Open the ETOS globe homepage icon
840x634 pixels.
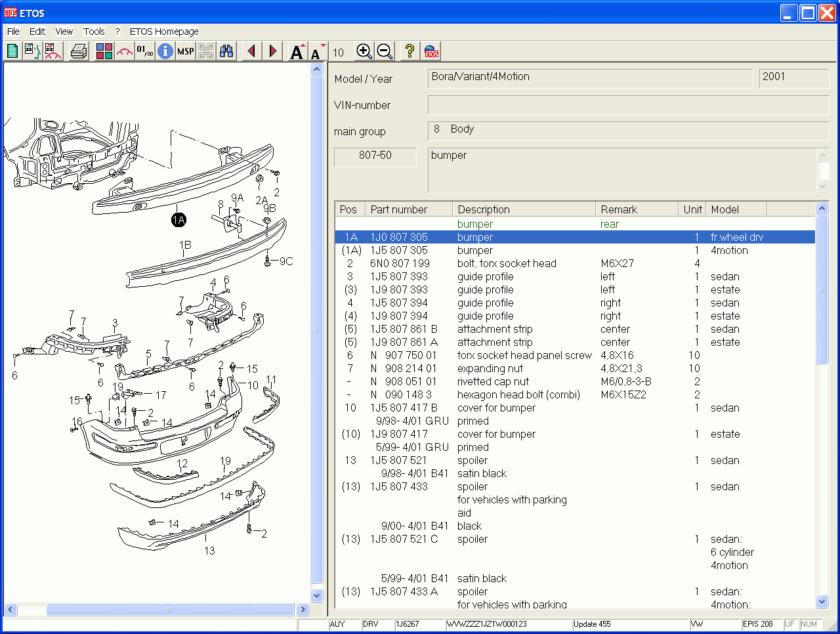(x=431, y=51)
